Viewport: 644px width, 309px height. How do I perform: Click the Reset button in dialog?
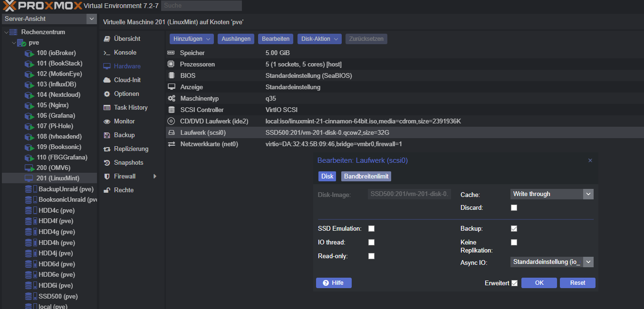(577, 283)
